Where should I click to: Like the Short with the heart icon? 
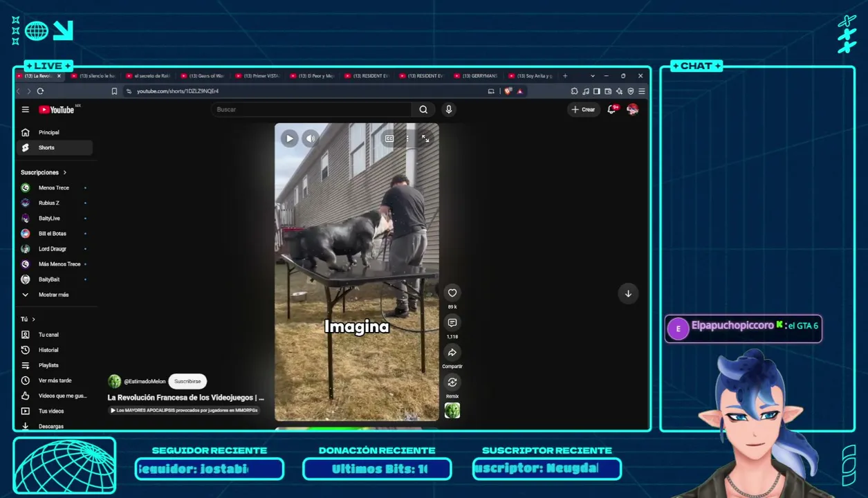pyautogui.click(x=452, y=293)
